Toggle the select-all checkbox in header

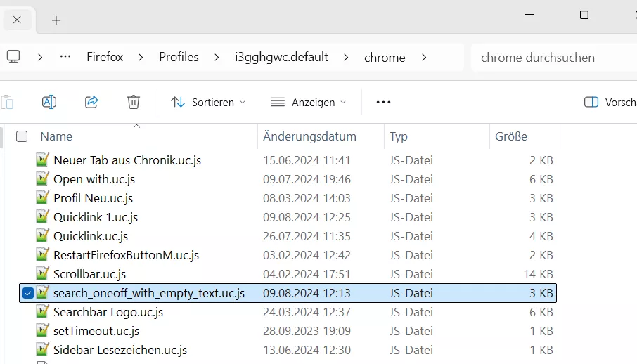point(22,136)
